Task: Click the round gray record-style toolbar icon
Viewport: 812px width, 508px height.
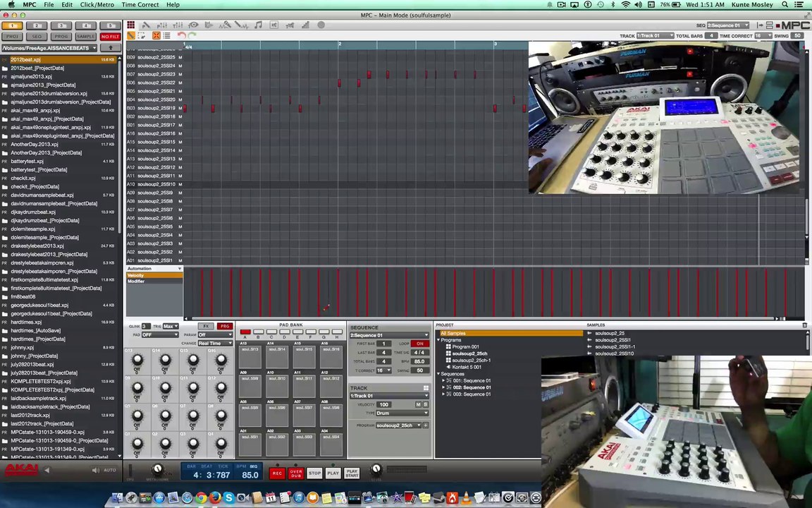Action: click(321, 25)
